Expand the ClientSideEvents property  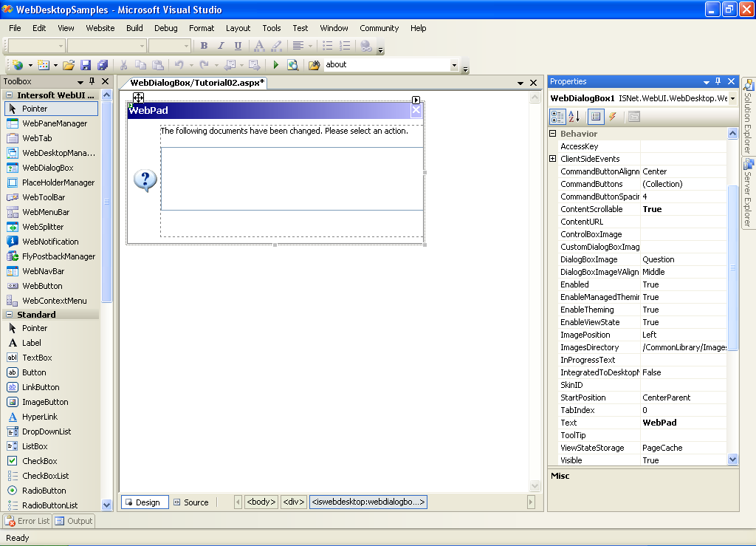click(553, 159)
